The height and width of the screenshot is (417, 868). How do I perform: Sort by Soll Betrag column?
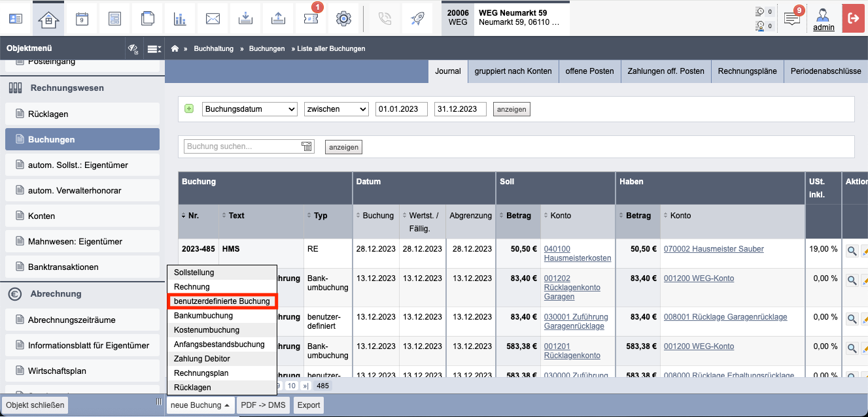tap(518, 216)
